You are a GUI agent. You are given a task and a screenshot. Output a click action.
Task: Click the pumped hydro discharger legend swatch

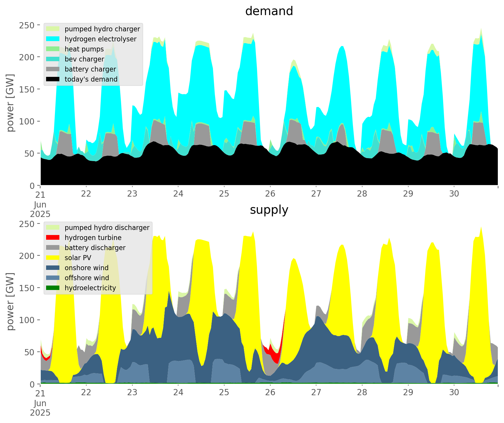click(53, 228)
